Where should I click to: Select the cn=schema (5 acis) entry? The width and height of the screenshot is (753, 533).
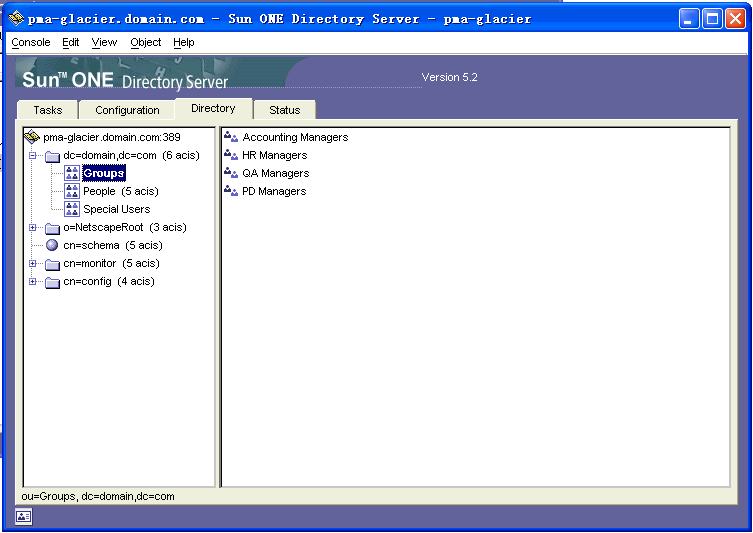click(x=113, y=245)
